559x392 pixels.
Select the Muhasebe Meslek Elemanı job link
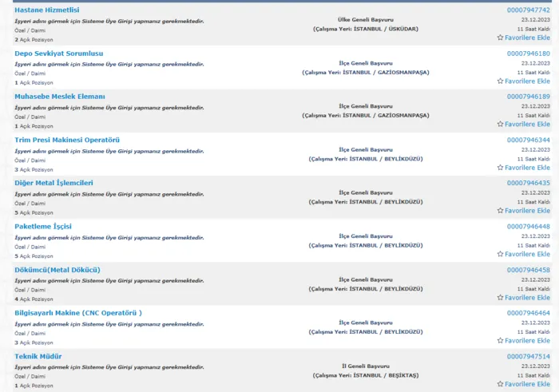pos(60,97)
